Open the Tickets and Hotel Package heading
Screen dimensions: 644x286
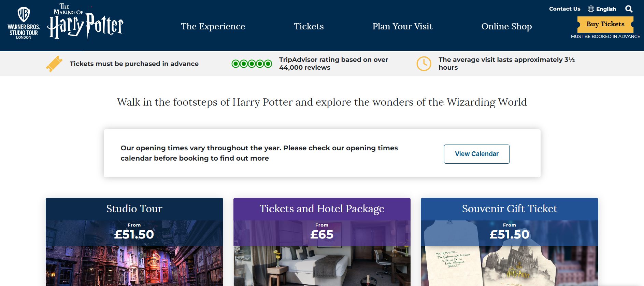pyautogui.click(x=322, y=209)
